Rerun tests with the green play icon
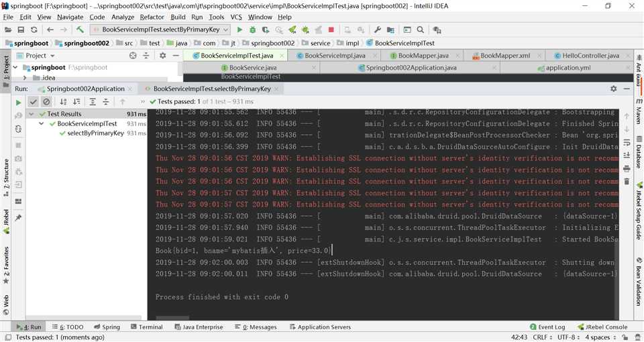This screenshot has width=644, height=342. click(18, 103)
